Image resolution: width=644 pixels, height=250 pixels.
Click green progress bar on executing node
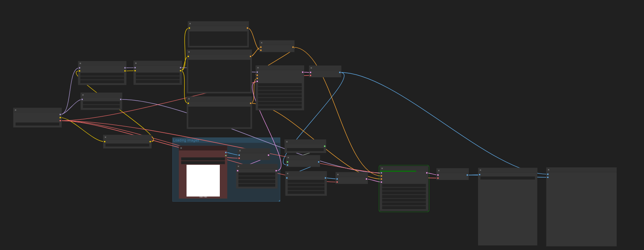(398, 171)
